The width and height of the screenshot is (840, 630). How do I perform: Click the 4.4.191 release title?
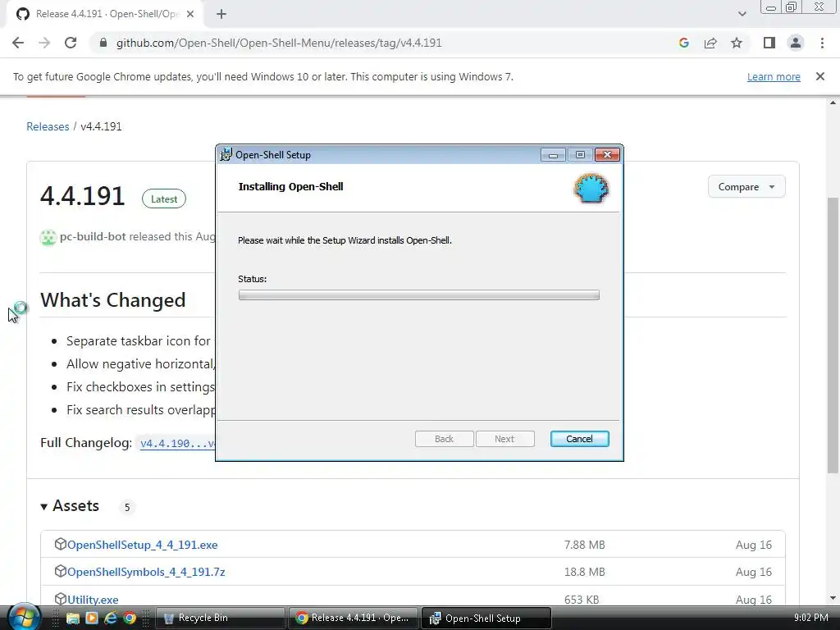coord(83,196)
